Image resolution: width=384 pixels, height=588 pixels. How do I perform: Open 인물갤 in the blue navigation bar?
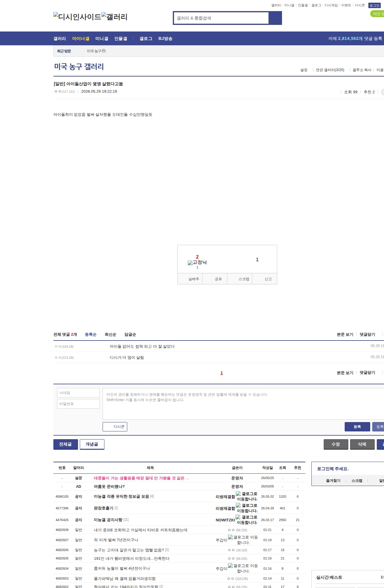coord(121,38)
